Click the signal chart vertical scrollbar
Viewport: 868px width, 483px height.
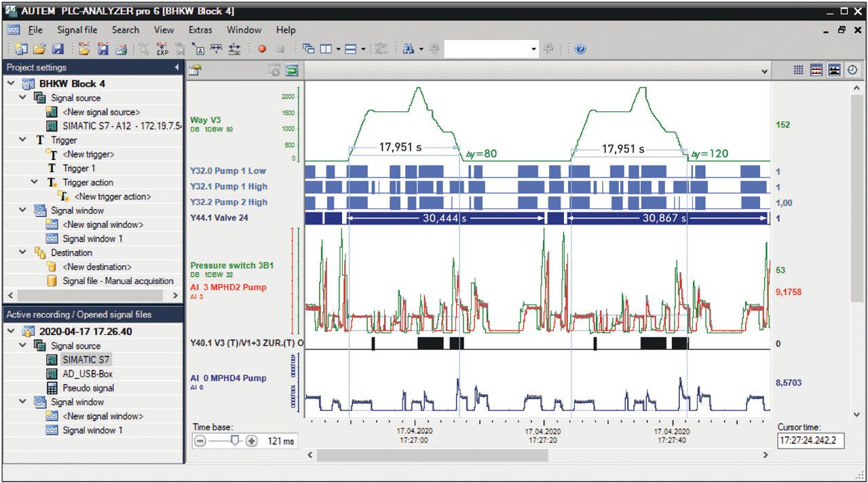coord(856,197)
